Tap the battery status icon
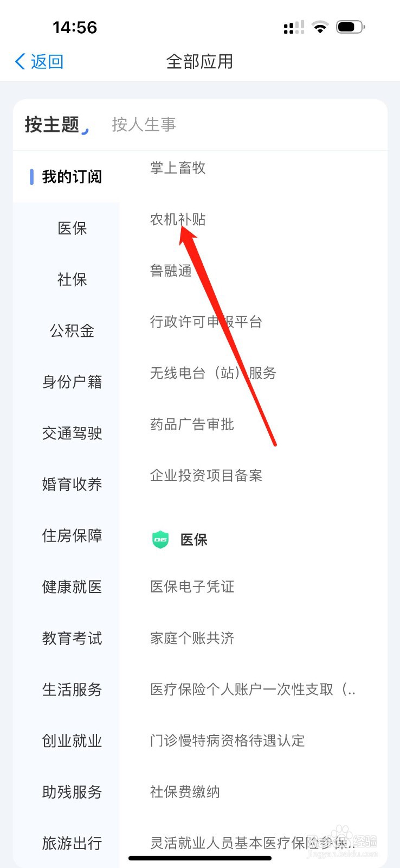 coord(351,27)
